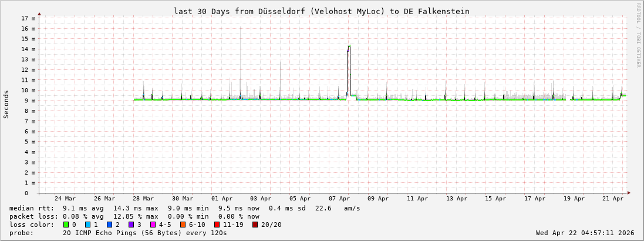Click the median rtt statistics label
644x241 pixels.
tap(32, 208)
